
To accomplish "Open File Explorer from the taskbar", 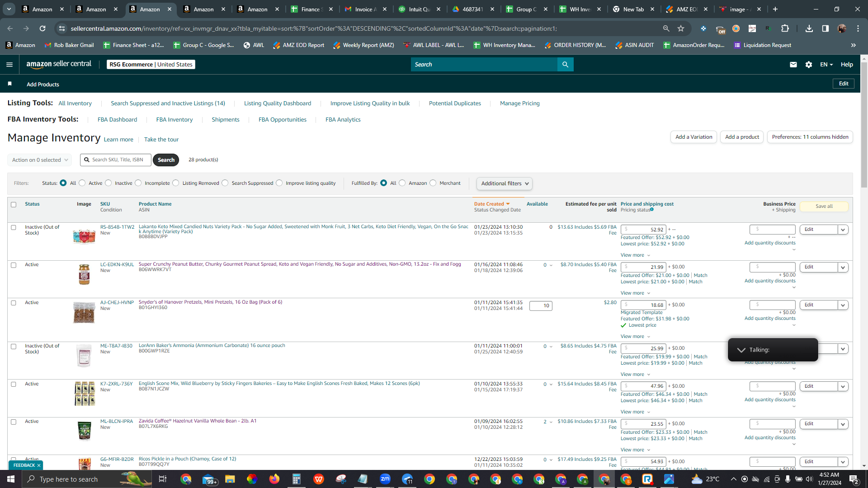I will (230, 479).
